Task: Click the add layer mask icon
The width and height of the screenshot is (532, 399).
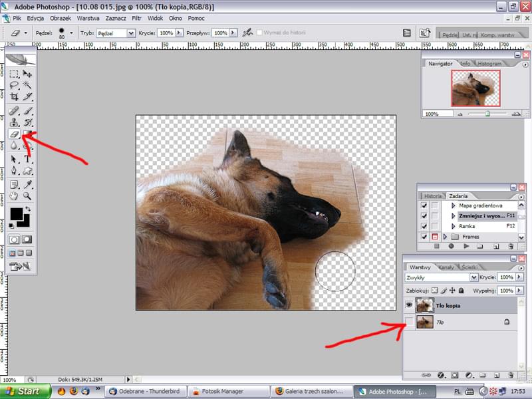Action: (455, 375)
